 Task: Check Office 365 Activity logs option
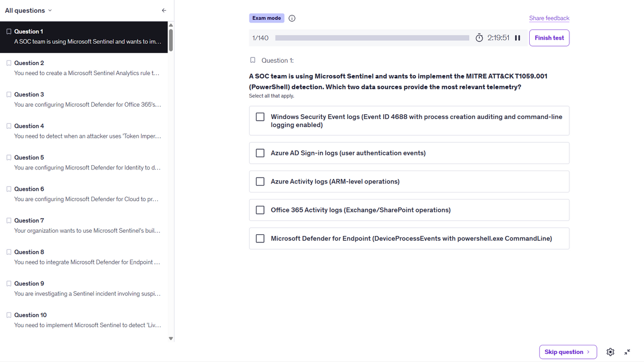click(x=260, y=210)
